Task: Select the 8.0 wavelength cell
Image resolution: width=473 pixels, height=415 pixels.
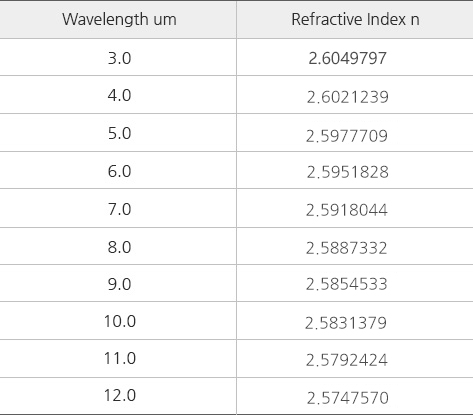Action: click(x=119, y=247)
